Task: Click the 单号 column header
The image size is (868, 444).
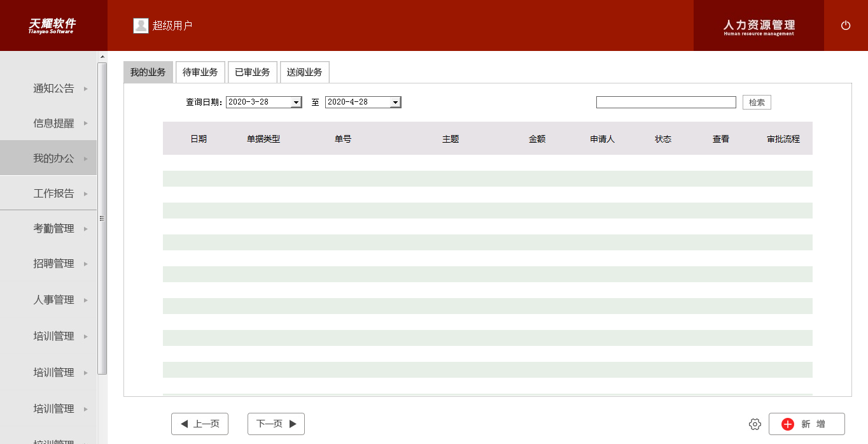Action: tap(343, 139)
